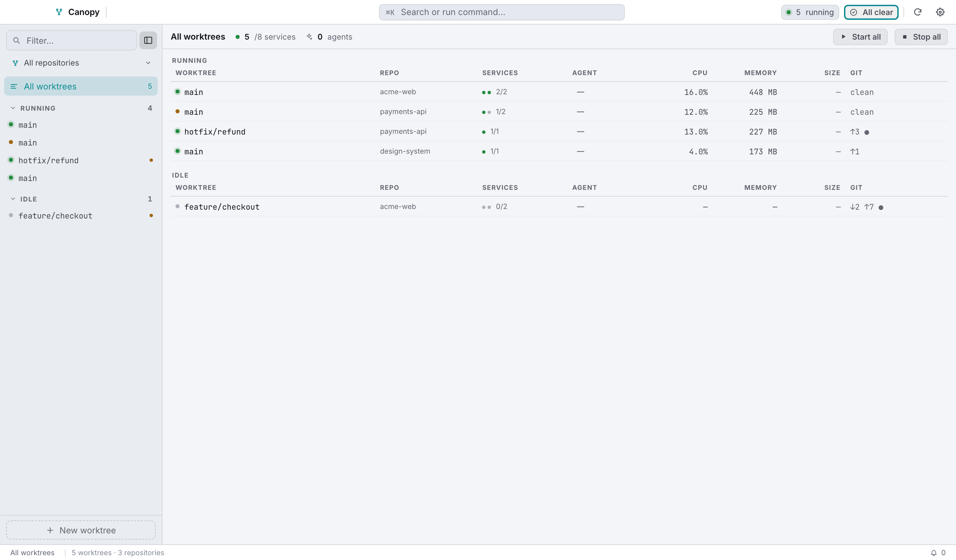Viewport: 956px width, 560px height.
Task: Click the check-circle icon in All clear
Action: point(854,12)
